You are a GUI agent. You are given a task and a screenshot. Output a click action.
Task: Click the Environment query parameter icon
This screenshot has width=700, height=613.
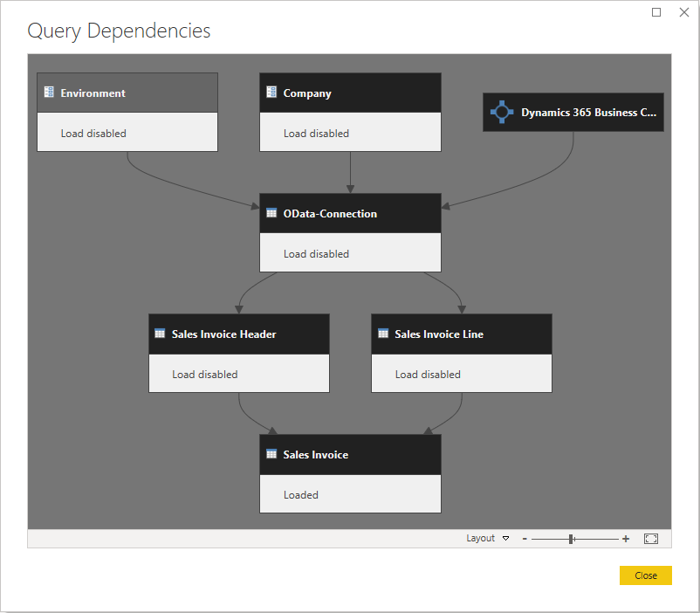(x=49, y=93)
